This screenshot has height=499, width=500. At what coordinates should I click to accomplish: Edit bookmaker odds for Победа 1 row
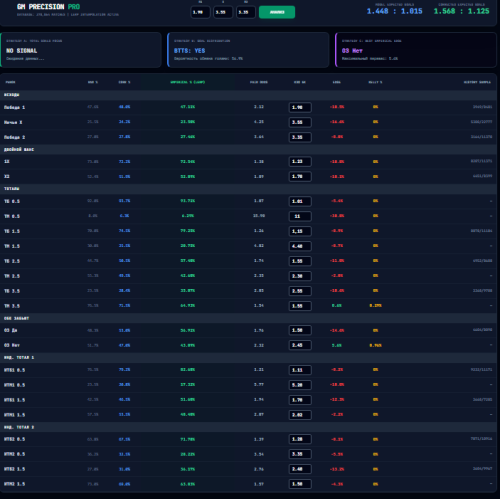[x=300, y=107]
